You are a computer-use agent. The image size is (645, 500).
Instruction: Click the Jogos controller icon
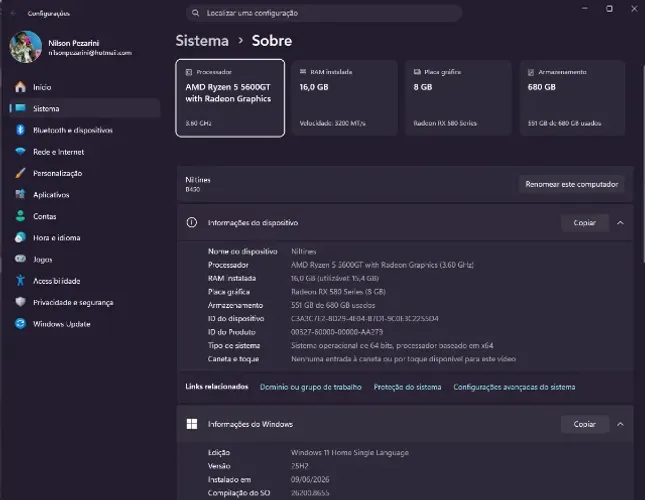coord(20,259)
